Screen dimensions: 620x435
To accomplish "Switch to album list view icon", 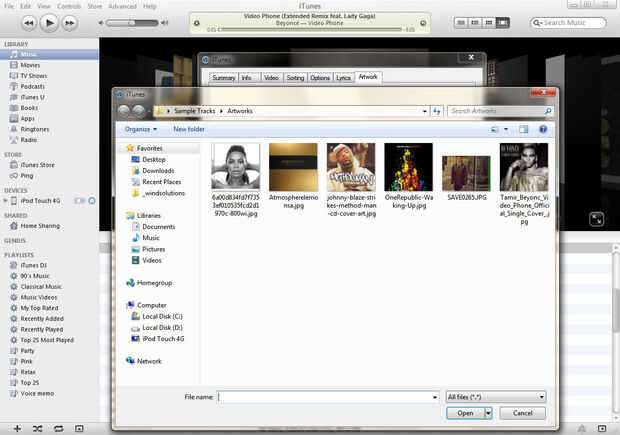I will [x=475, y=23].
